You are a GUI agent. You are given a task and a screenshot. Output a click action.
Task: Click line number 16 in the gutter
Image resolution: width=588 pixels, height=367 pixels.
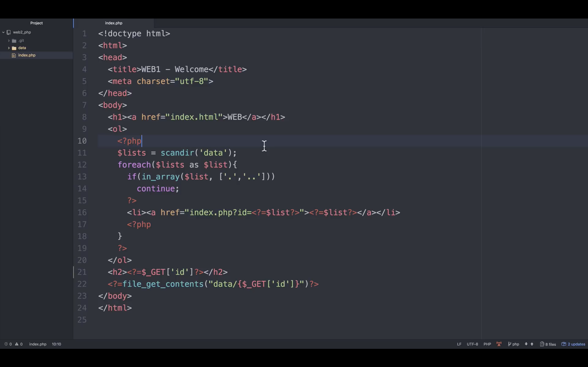click(x=82, y=212)
